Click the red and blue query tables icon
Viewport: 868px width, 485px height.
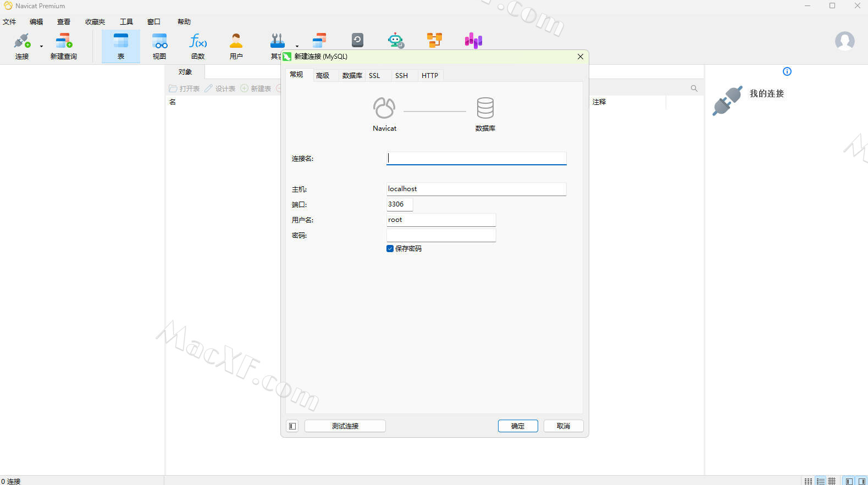[x=319, y=40]
